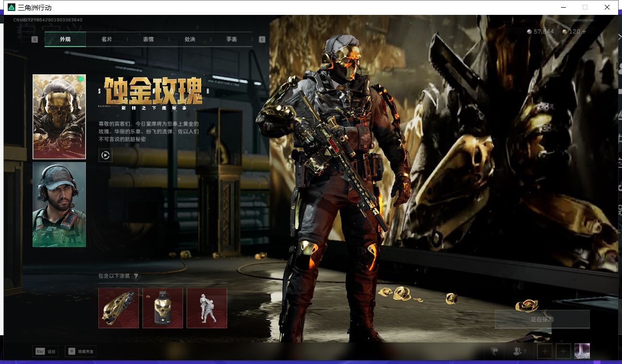Close the 三角洲行动 window

(x=607, y=7)
